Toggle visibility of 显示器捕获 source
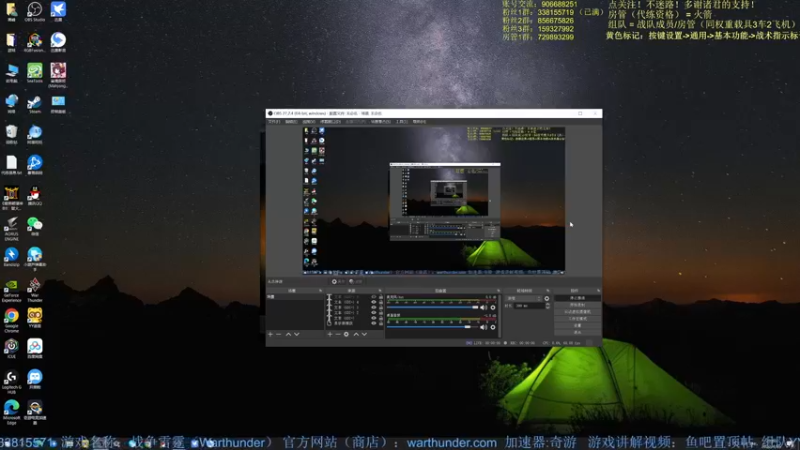The image size is (800, 450). click(373, 323)
